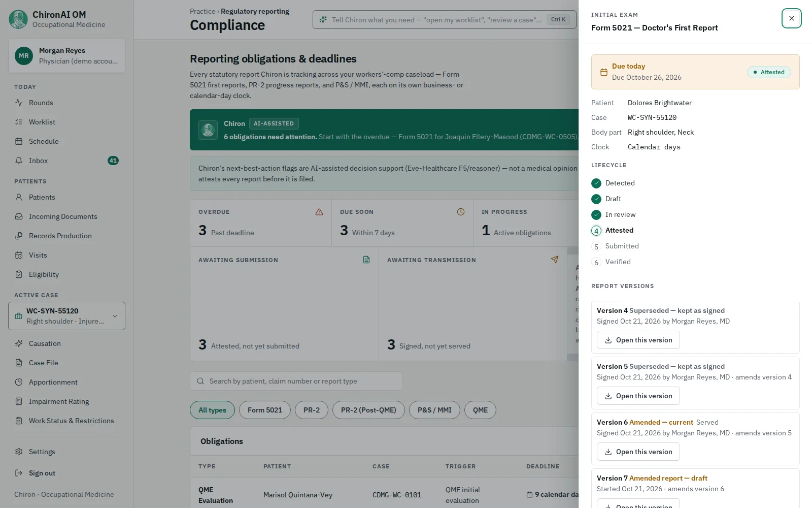Close the Form 5021 side panel
Viewport: 812px width, 508px height.
coord(791,18)
